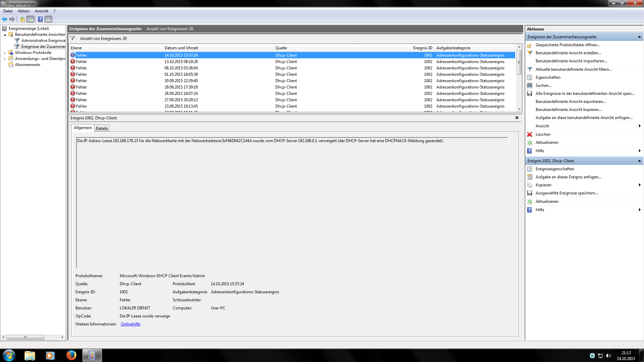Switch to the Details tab
Image resolution: width=644 pixels, height=362 pixels.
(102, 128)
